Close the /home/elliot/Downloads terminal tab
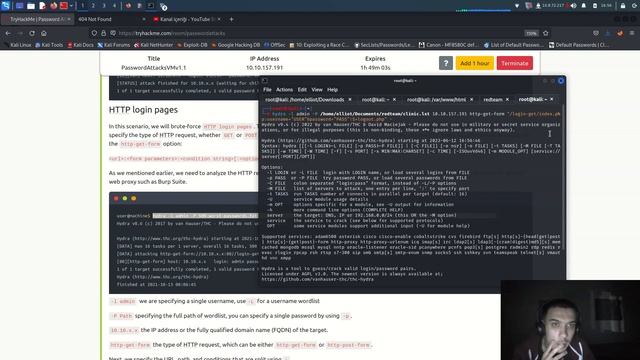Viewport: 640px width, 360px height. pyautogui.click(x=350, y=100)
